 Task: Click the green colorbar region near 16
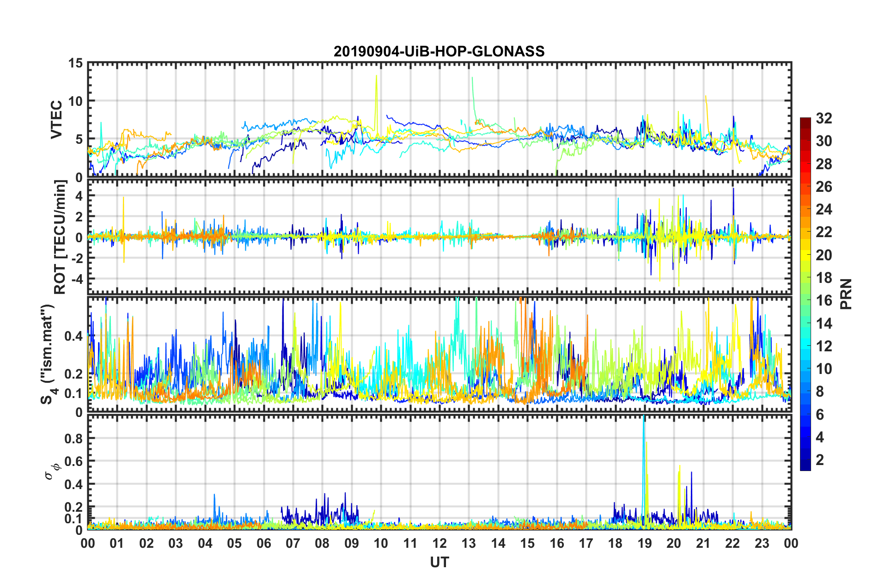tap(805, 300)
